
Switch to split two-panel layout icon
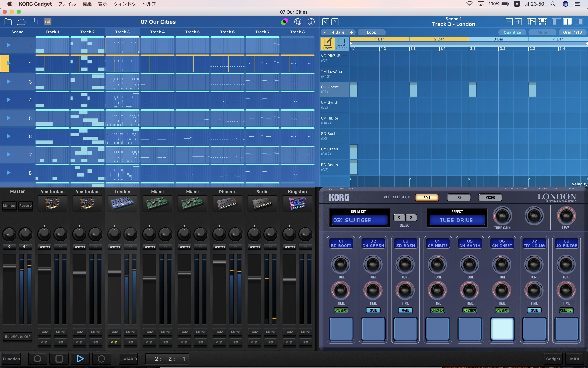568,22
